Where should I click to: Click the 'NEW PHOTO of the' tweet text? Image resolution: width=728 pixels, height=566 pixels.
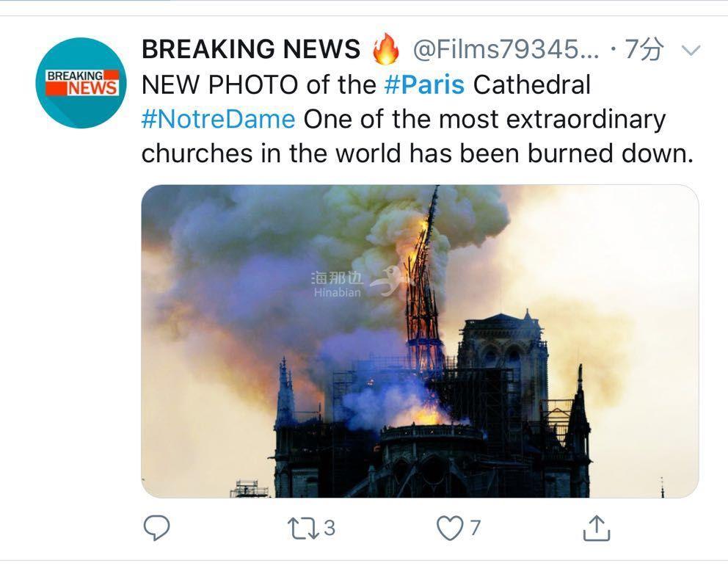click(258, 84)
